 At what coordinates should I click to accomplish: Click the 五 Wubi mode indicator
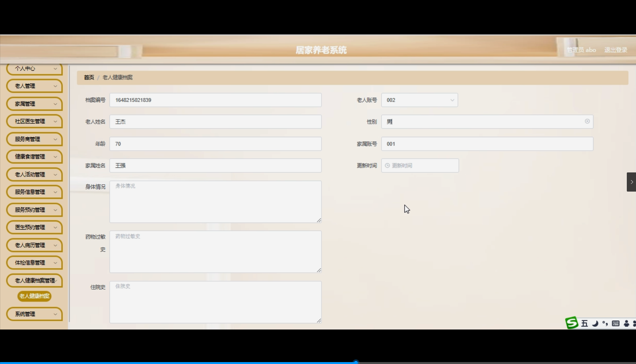pos(584,323)
